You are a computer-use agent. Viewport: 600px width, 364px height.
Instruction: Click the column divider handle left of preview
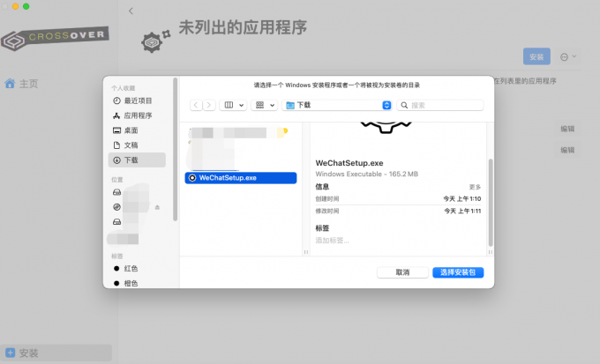click(x=306, y=252)
